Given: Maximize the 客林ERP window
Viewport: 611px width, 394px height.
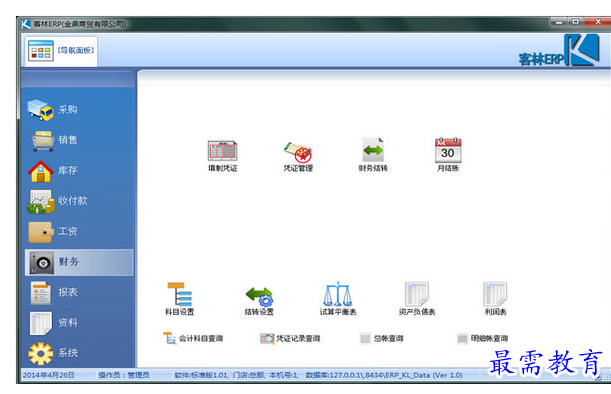Looking at the screenshot, I should tap(575, 22).
